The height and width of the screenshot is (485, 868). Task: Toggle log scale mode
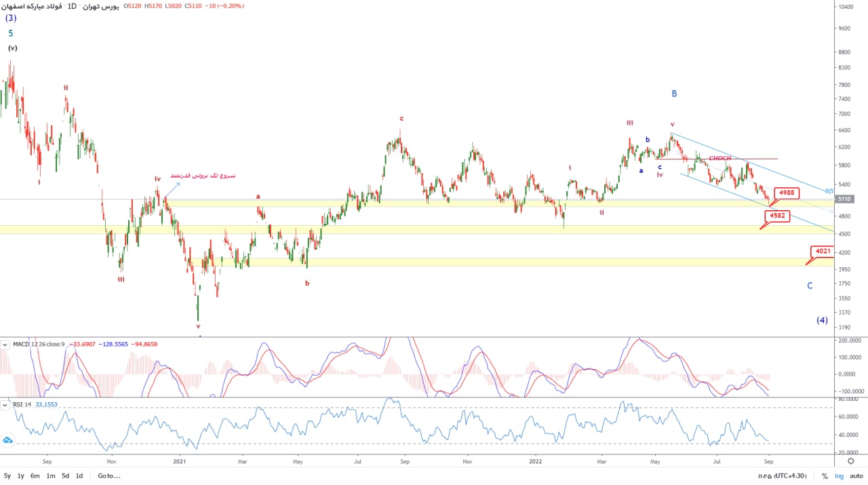838,476
